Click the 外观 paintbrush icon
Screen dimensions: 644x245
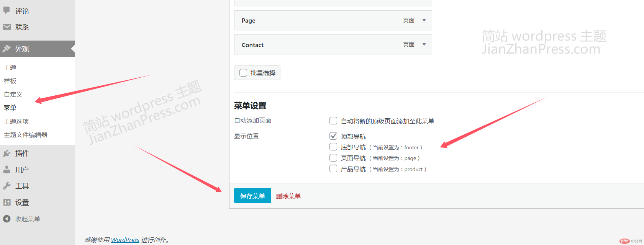coord(7,49)
